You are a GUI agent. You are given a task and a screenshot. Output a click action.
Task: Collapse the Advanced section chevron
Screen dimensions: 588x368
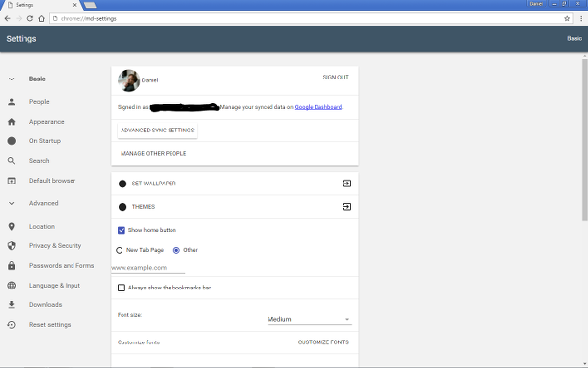pos(11,203)
